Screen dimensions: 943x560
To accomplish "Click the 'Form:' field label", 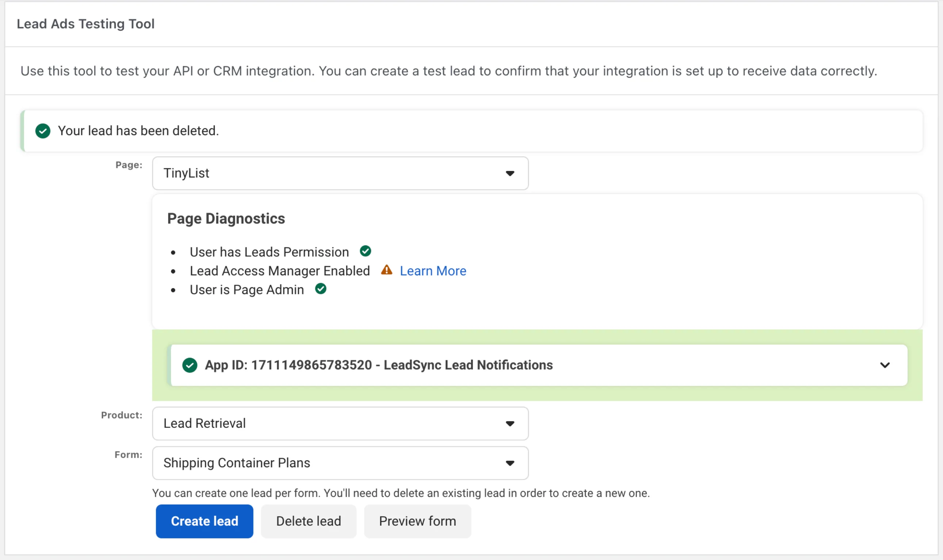I will [x=128, y=455].
